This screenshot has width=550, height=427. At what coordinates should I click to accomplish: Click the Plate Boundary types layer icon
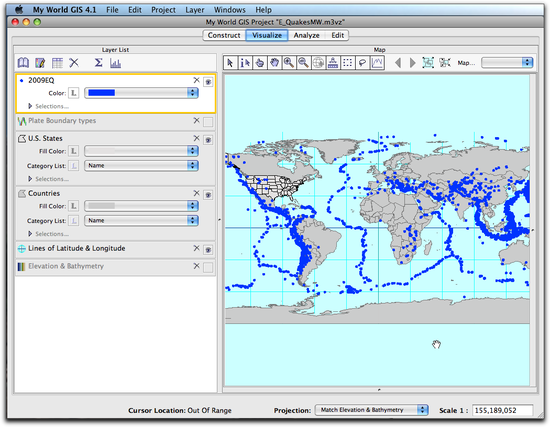point(22,121)
